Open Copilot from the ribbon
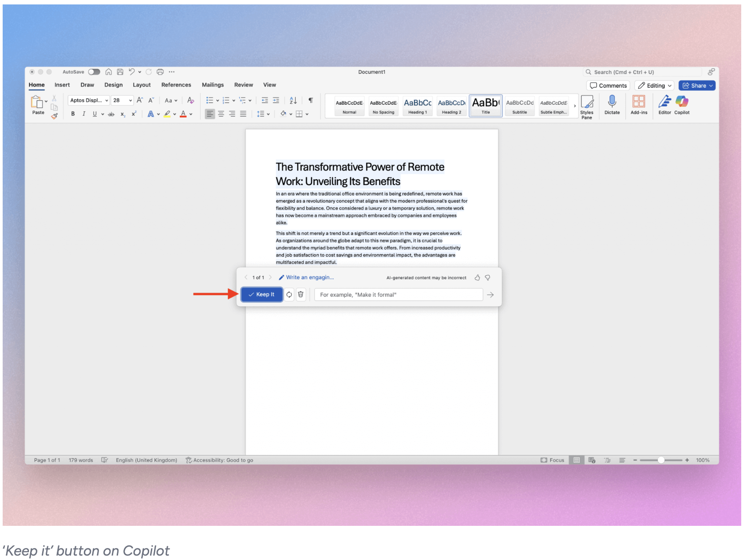Screen dimensions: 743x560 pos(682,105)
